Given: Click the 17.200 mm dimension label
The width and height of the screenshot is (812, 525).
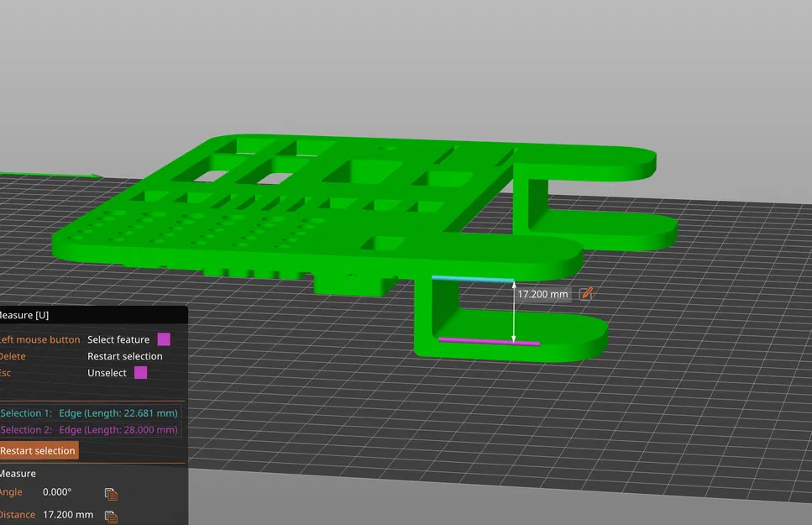Looking at the screenshot, I should [542, 294].
